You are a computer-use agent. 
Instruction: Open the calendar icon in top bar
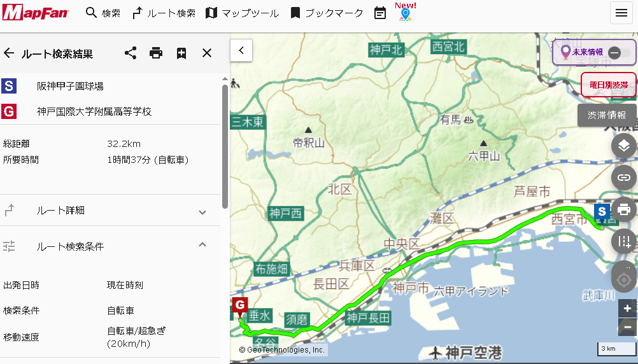coord(380,13)
